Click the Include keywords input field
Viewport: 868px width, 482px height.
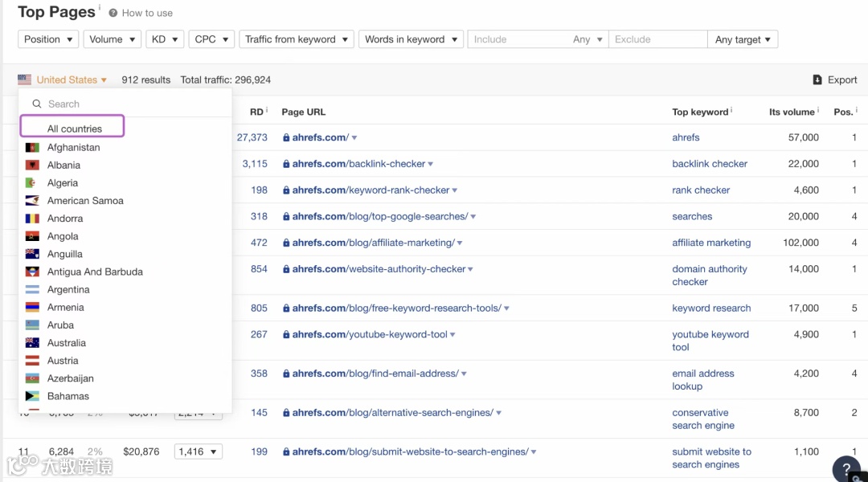click(518, 39)
